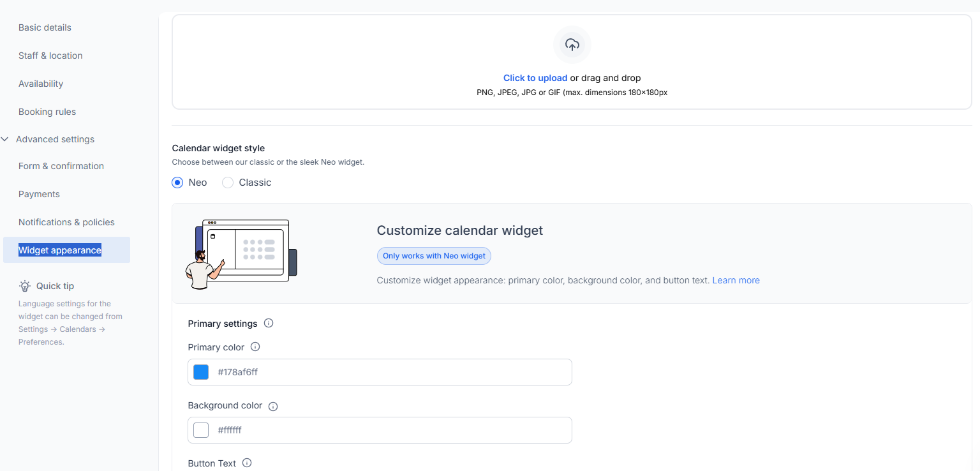Viewport: 980px width, 471px height.
Task: Collapse the Advanced settings section
Action: 5,139
